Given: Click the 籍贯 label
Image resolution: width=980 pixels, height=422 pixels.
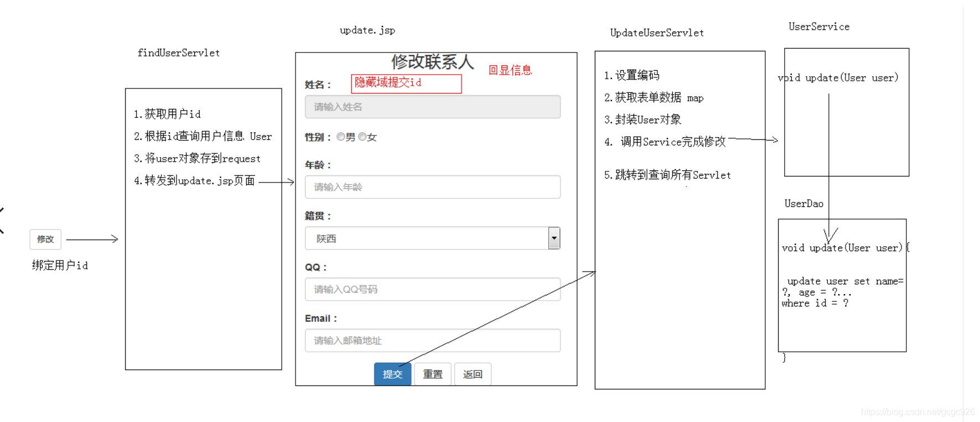Looking at the screenshot, I should (318, 216).
